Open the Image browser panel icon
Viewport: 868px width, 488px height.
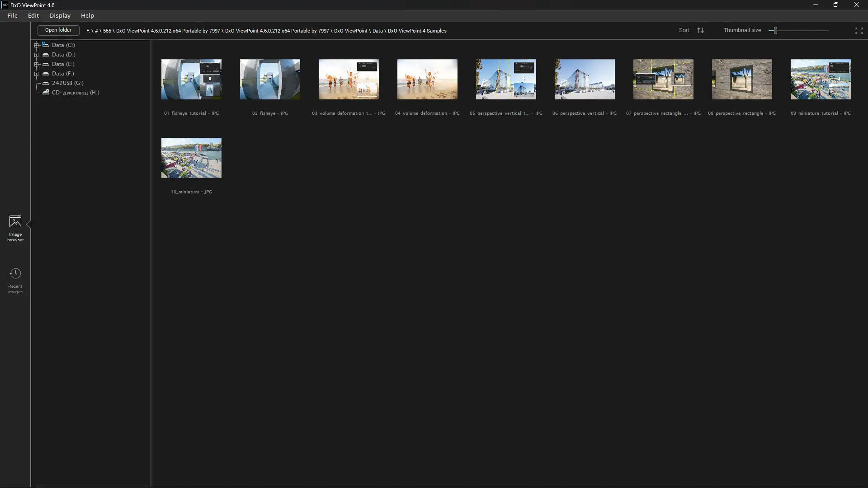15,222
